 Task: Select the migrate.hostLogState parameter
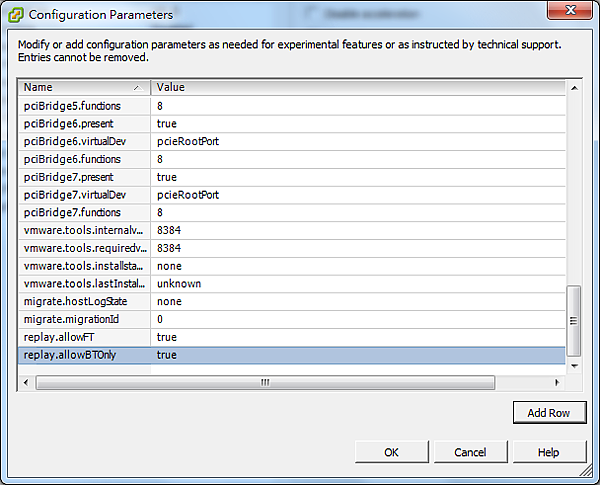point(85,301)
